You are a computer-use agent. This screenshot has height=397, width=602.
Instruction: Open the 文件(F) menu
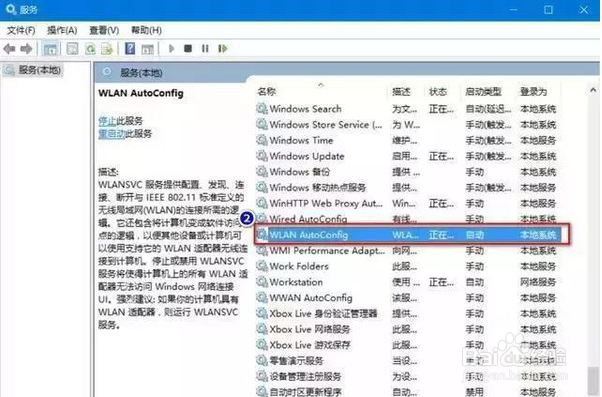point(21,30)
